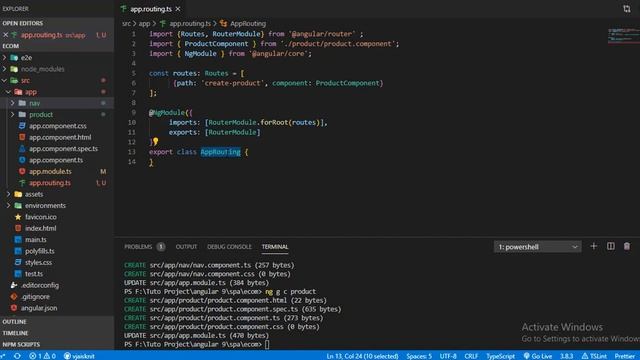Click the vyasknit account status item
The height and width of the screenshot is (360, 640).
click(x=79, y=356)
